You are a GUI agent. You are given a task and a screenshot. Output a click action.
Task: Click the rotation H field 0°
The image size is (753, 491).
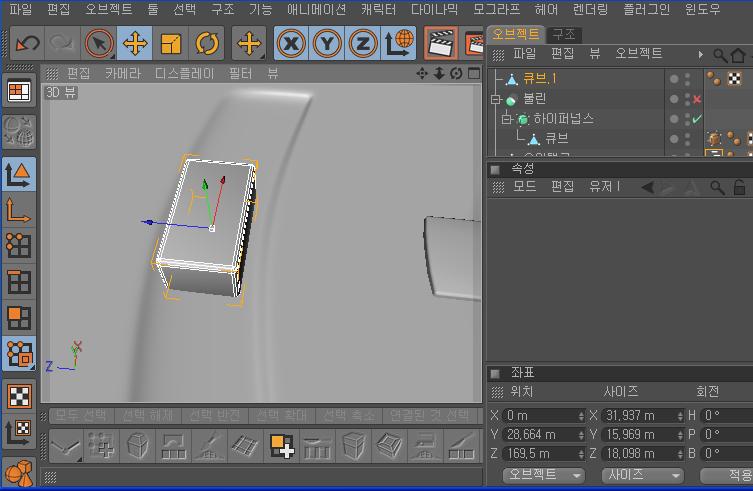coord(726,416)
